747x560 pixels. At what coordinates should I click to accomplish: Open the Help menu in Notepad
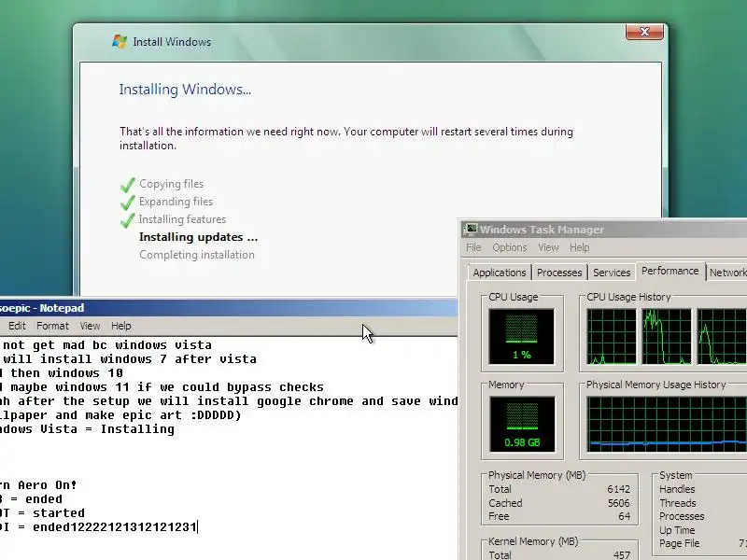[x=121, y=326]
